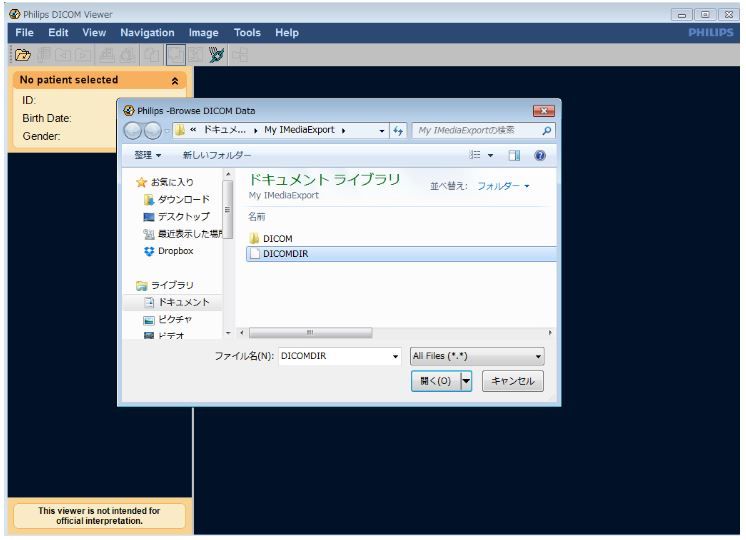Select ドキュメント under libraries

click(183, 302)
